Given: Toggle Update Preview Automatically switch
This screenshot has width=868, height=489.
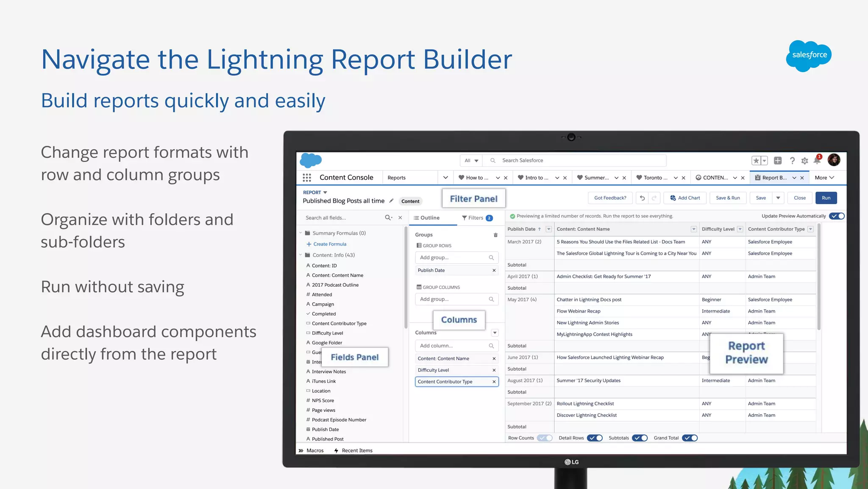Looking at the screenshot, I should pos(837,216).
